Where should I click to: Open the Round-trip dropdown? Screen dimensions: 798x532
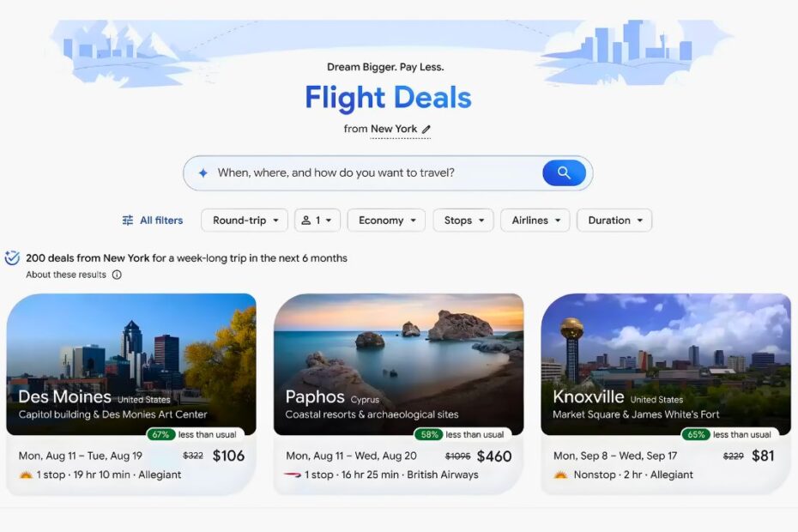[x=245, y=221]
